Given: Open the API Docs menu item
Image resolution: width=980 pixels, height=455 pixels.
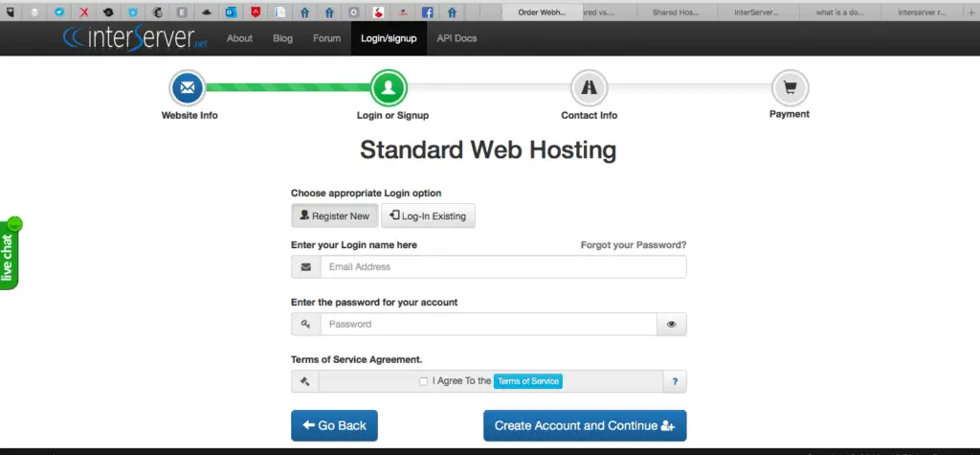Looking at the screenshot, I should pos(457,38).
